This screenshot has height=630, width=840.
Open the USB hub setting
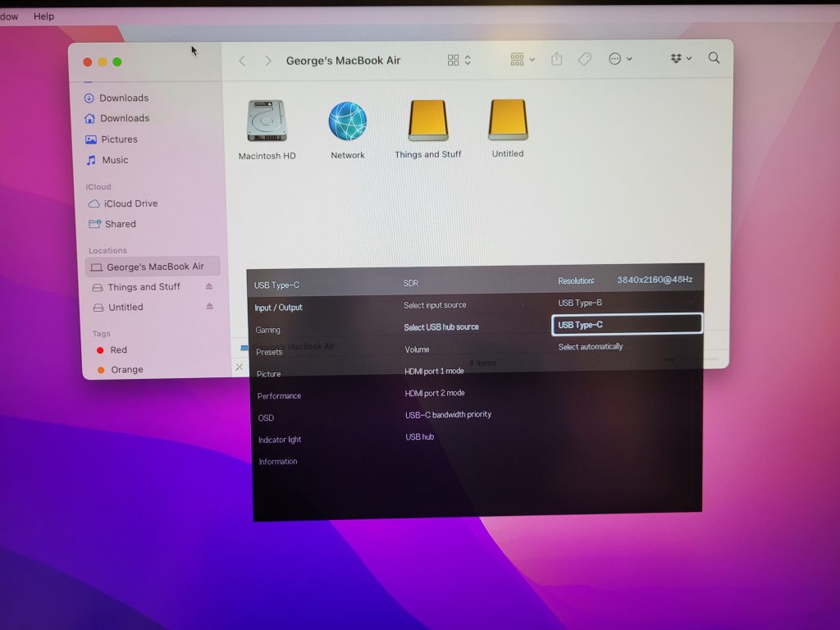click(x=419, y=436)
